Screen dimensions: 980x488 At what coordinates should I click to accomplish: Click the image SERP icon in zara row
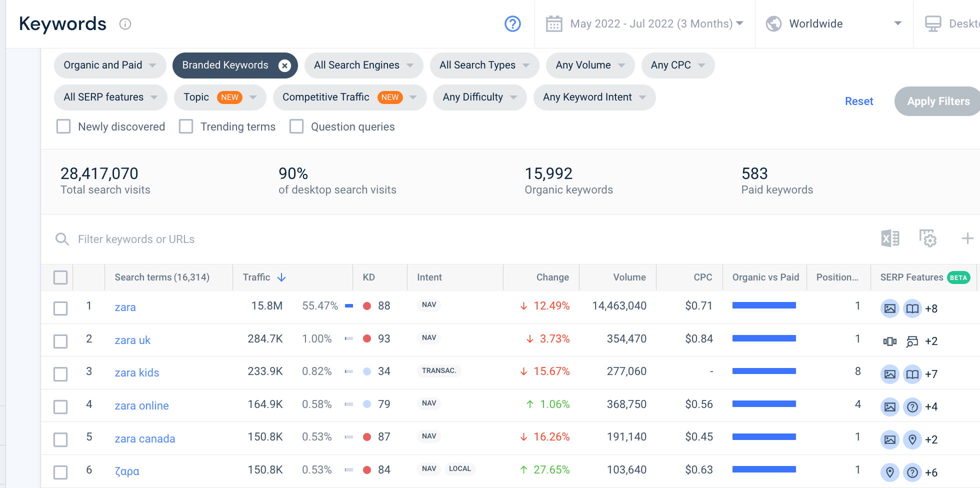coord(890,308)
